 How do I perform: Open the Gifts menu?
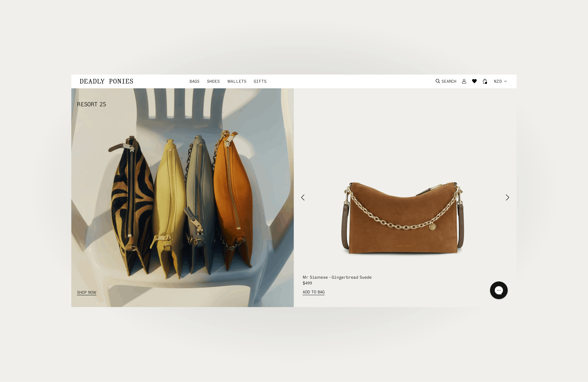coord(260,81)
